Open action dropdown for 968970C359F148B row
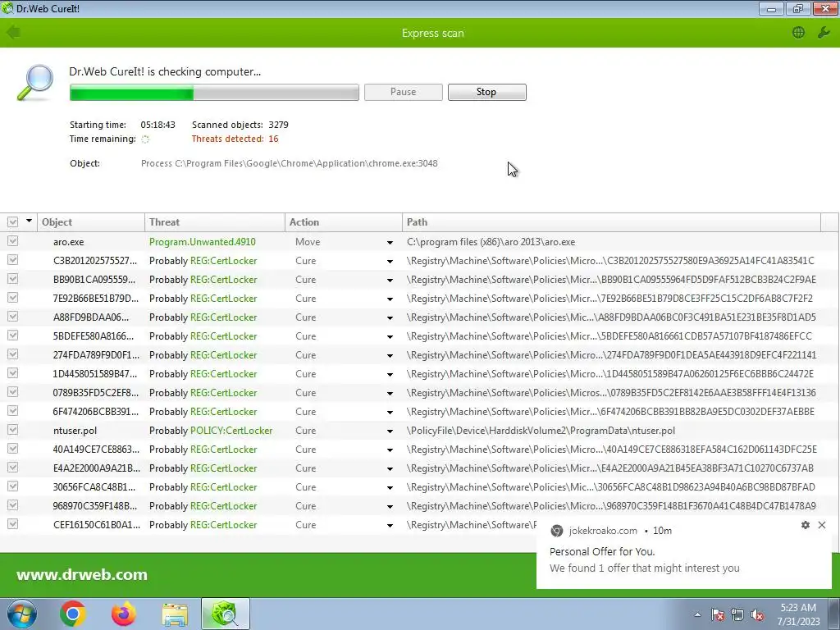The width and height of the screenshot is (840, 630). pos(390,507)
